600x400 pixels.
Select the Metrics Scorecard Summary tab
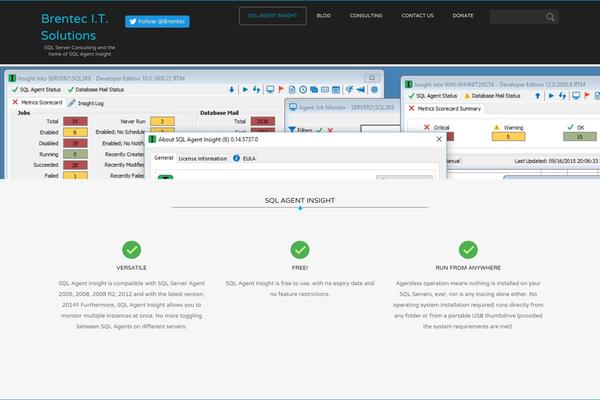click(x=445, y=109)
